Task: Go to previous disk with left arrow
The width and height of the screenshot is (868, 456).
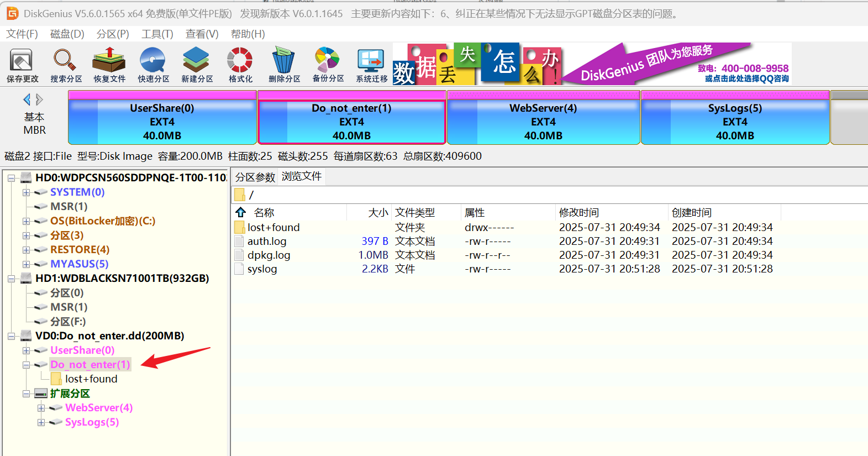Action: click(x=27, y=99)
